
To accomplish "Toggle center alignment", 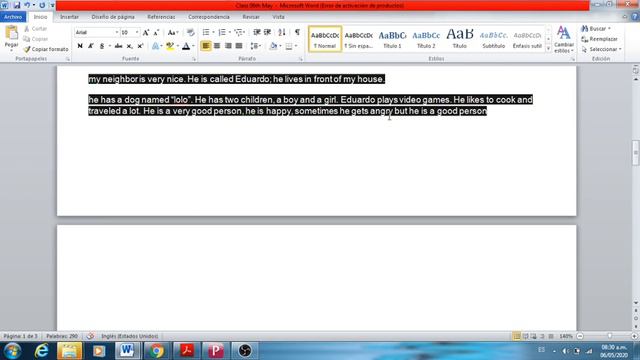I will point(217,46).
